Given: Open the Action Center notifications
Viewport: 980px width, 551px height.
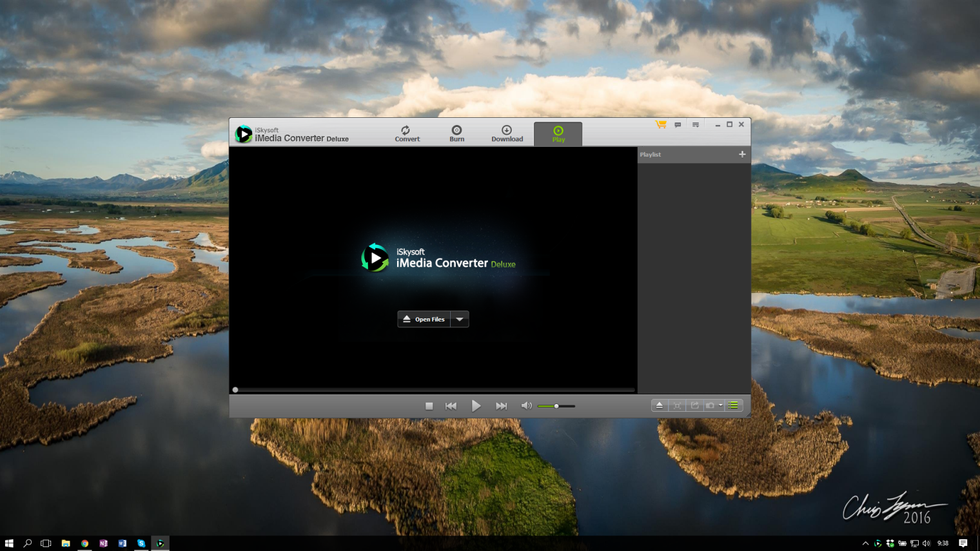Looking at the screenshot, I should click(x=963, y=543).
